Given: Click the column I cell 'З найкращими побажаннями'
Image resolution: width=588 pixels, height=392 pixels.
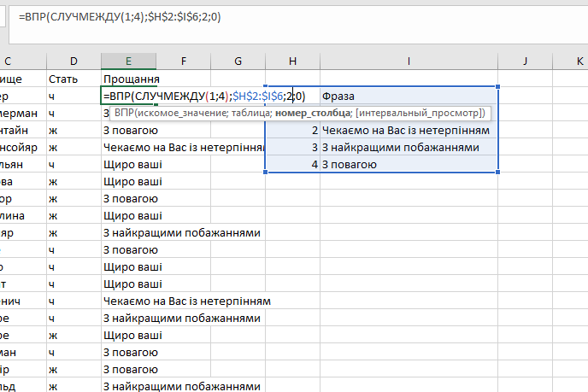Looking at the screenshot, I should [409, 147].
